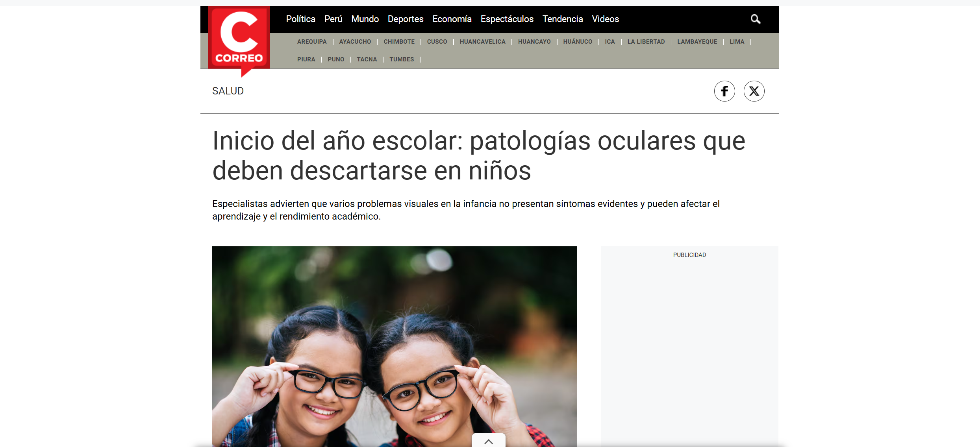The image size is (980, 447).
Task: Open the article photo of two girls
Action: tap(395, 346)
